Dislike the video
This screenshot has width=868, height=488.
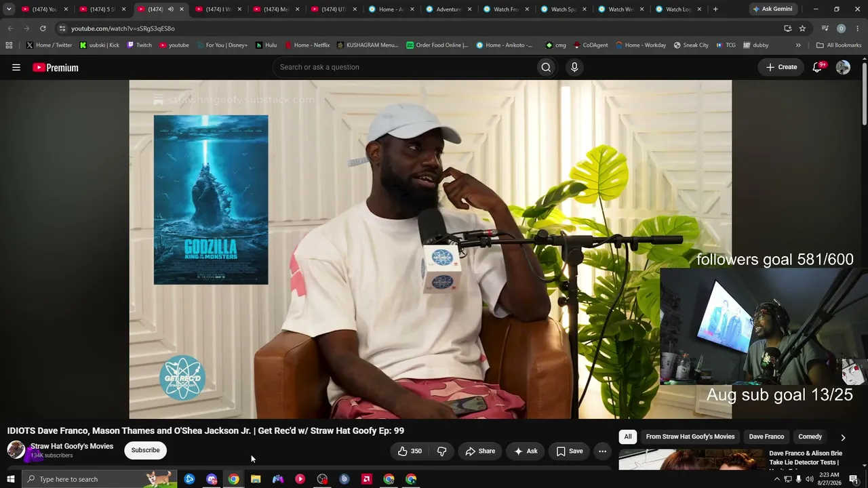pyautogui.click(x=441, y=451)
